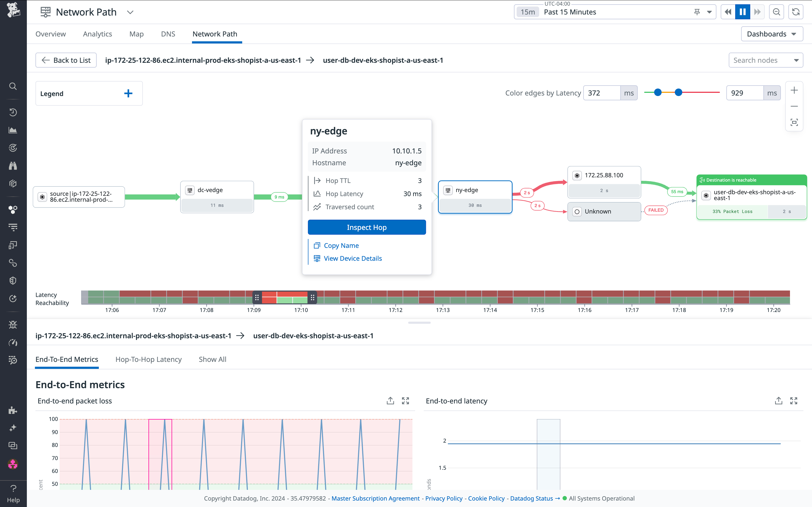Expand Network Path title chevron

click(x=130, y=12)
